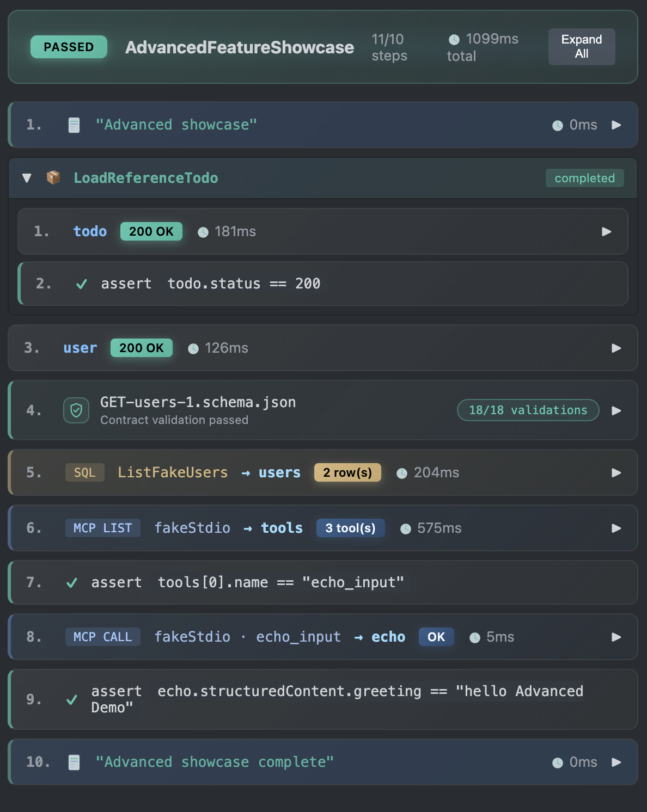Expand the todo request row arrow
Viewport: 647px width, 812px height.
coord(607,232)
